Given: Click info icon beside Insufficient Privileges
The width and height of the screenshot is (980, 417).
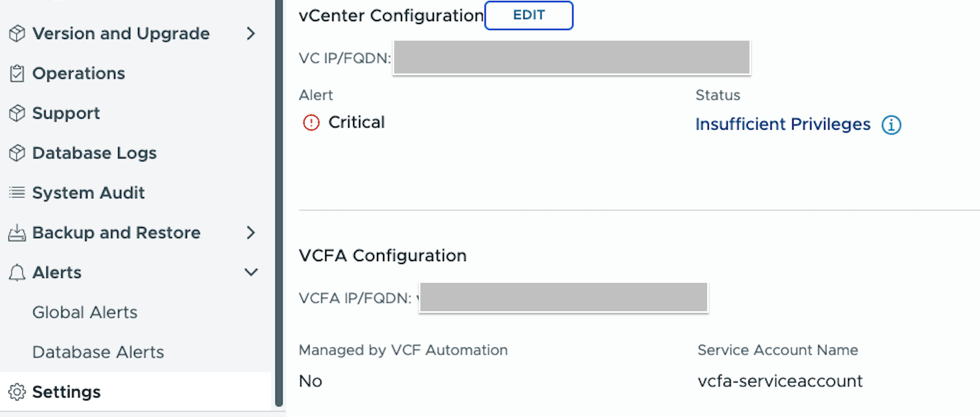Looking at the screenshot, I should tap(891, 125).
